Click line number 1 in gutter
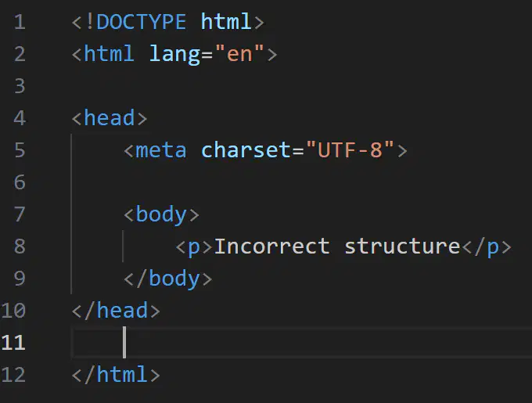The image size is (532, 403). click(20, 22)
